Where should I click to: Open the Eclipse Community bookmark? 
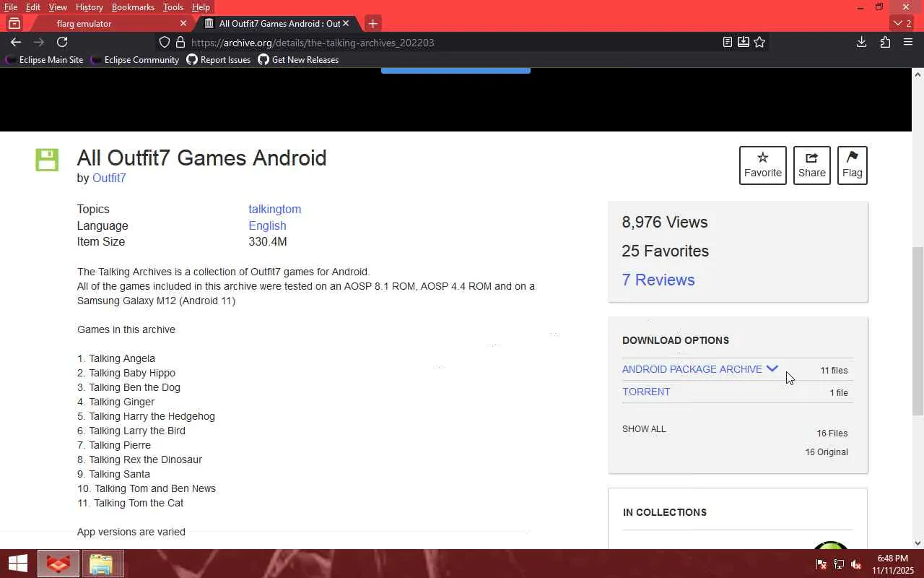[135, 60]
